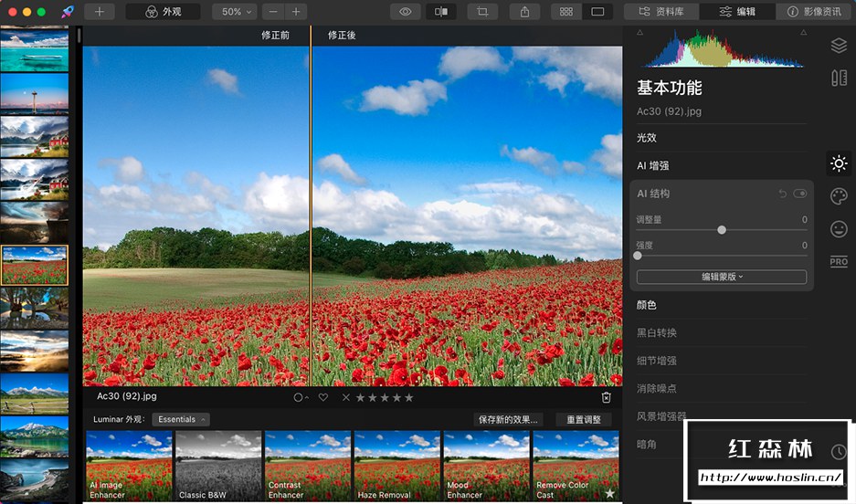Screen dimensions: 856x504
Task: Click the right histogram clipping triangle
Action: tap(804, 33)
